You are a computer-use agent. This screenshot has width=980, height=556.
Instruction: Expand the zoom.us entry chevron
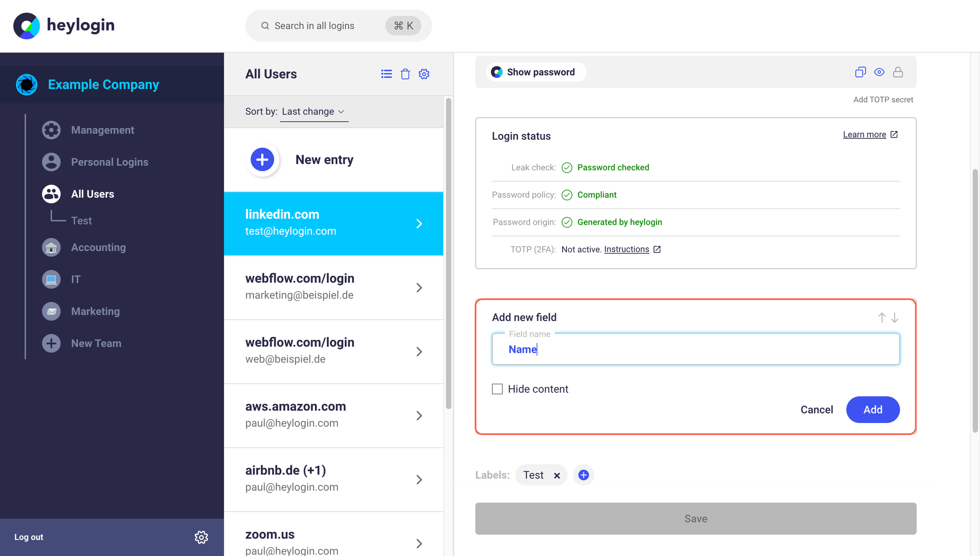[x=419, y=544]
